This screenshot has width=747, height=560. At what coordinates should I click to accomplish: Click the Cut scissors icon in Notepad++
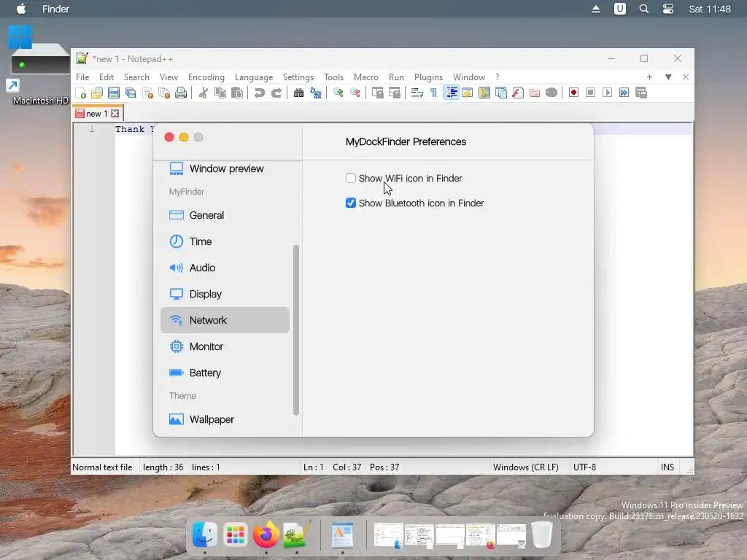pos(204,93)
